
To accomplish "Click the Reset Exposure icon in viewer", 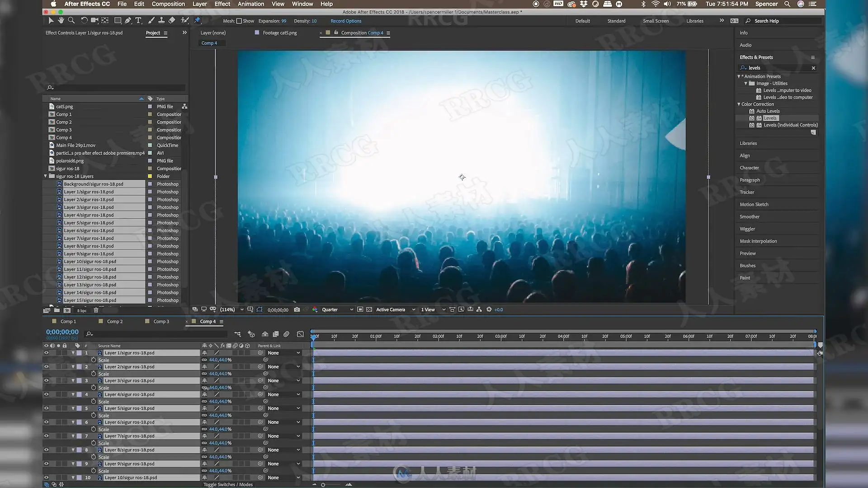I will 489,310.
